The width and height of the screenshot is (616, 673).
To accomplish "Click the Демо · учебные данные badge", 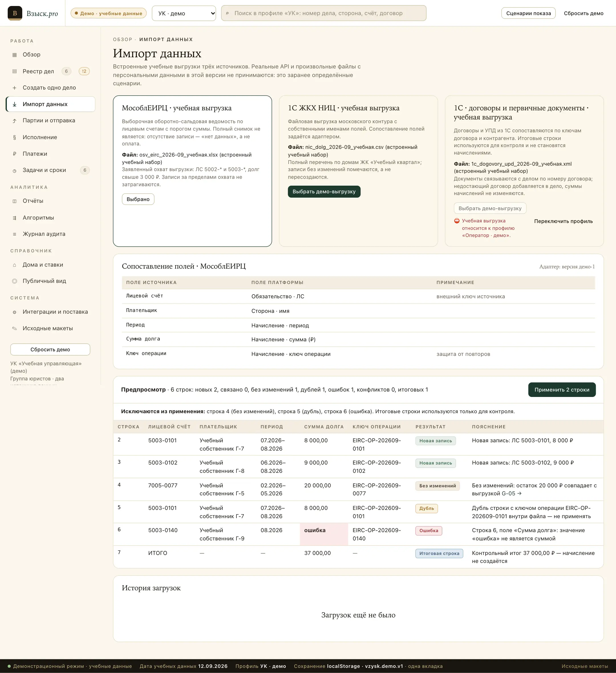I will tap(108, 13).
